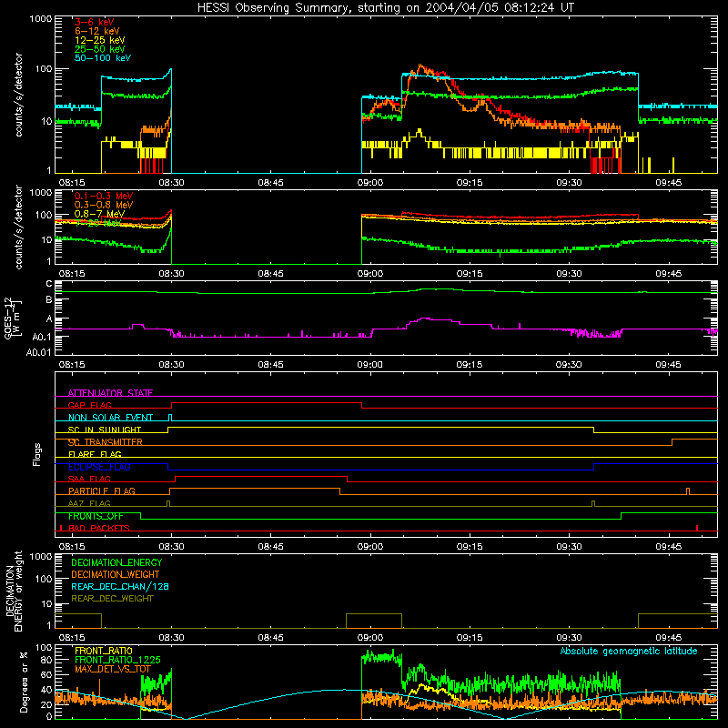The image size is (728, 728).
Task: Click the SC_IN_SUNLIGHT flag label
Action: (x=105, y=430)
